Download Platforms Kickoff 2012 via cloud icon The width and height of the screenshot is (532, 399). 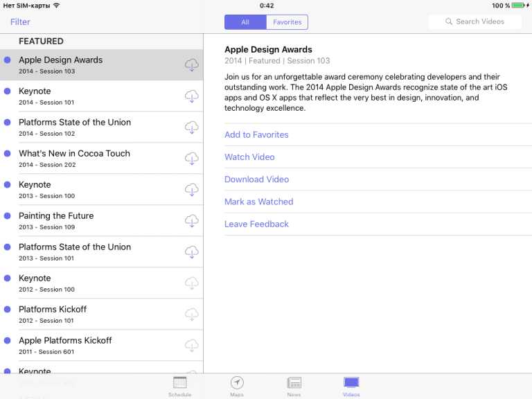192,314
